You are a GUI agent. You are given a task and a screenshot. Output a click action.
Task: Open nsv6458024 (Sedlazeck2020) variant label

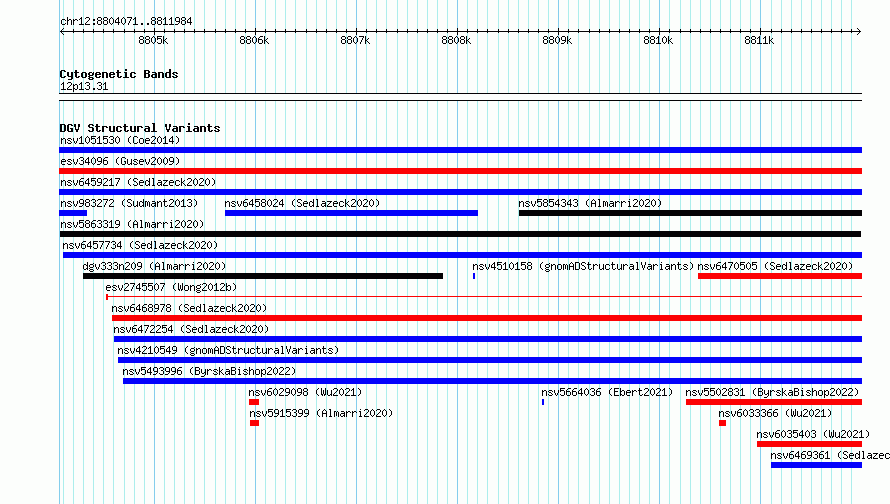302,203
